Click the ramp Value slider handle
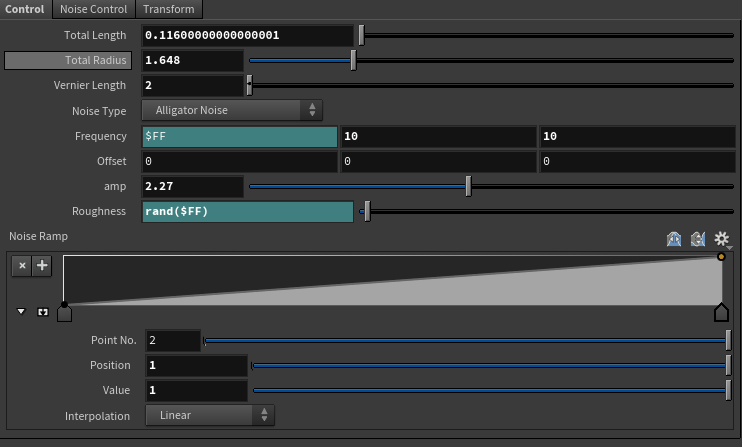Viewport: 742px width, 447px height. pos(728,391)
